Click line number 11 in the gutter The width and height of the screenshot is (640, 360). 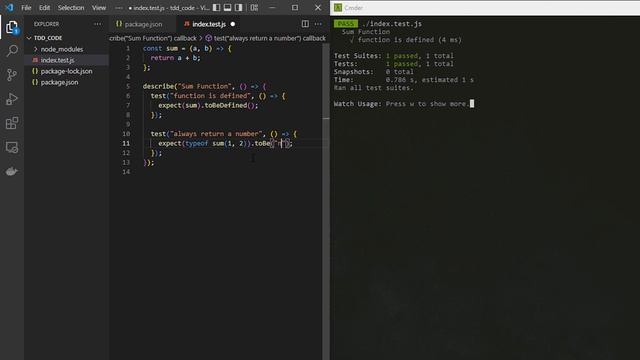[x=126, y=143]
